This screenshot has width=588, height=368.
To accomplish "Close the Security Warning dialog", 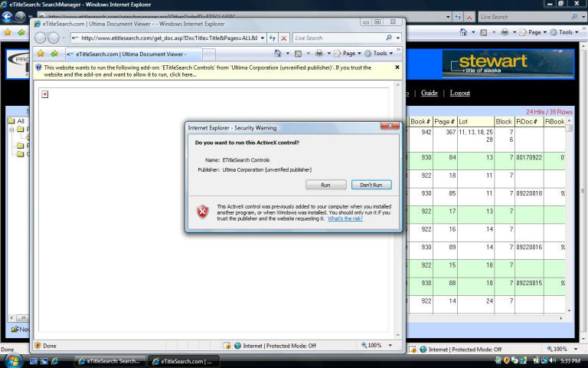I will pyautogui.click(x=390, y=126).
